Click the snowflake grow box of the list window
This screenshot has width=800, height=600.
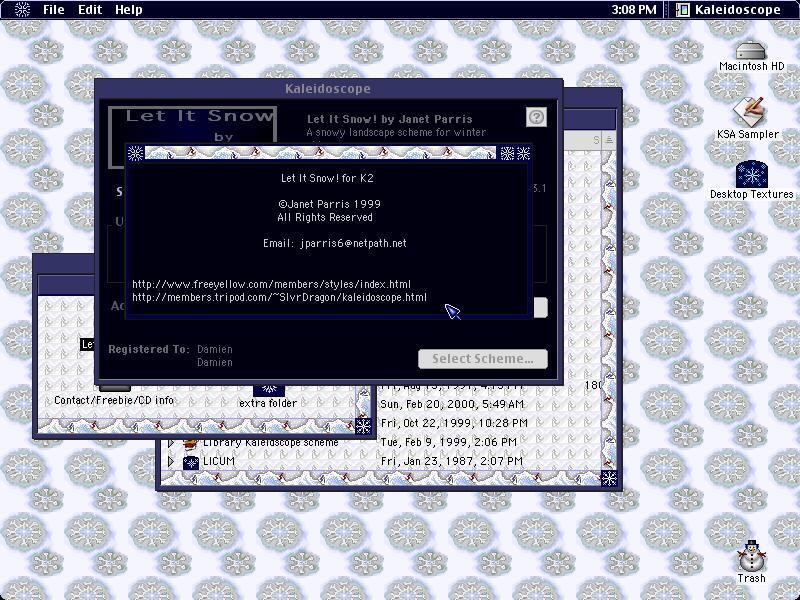click(x=609, y=478)
